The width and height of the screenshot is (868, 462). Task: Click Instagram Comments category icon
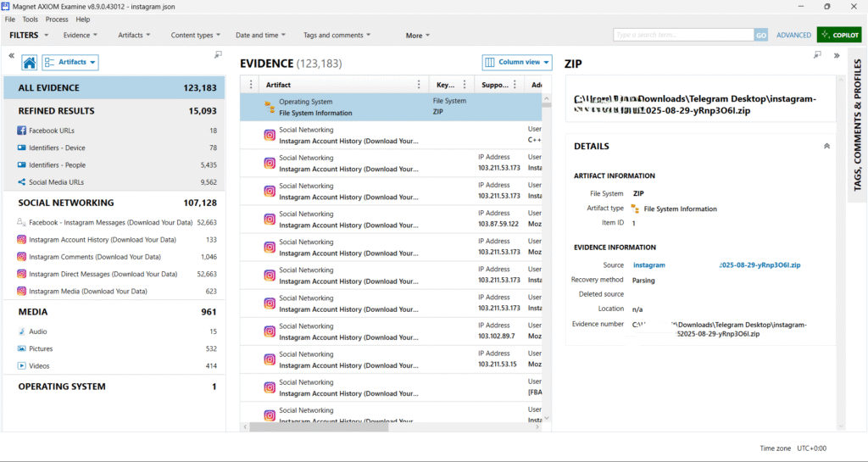[21, 257]
